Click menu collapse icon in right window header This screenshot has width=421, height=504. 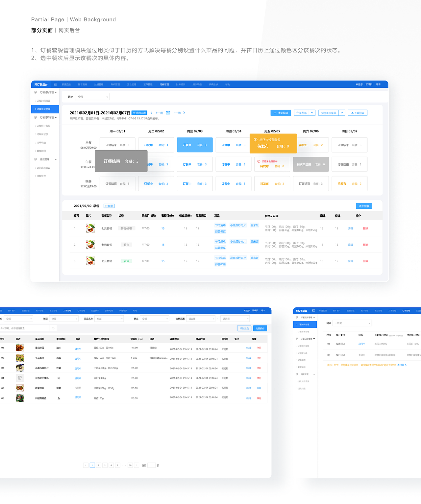pos(313,311)
